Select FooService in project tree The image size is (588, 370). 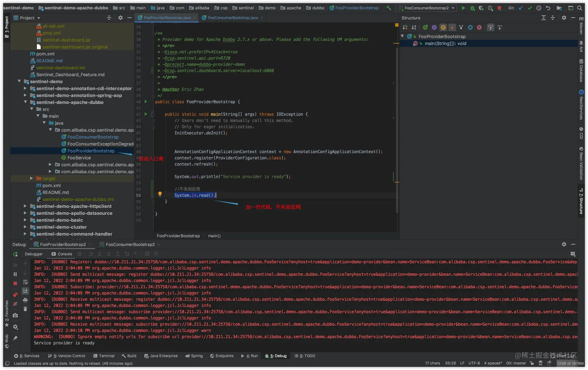(79, 158)
